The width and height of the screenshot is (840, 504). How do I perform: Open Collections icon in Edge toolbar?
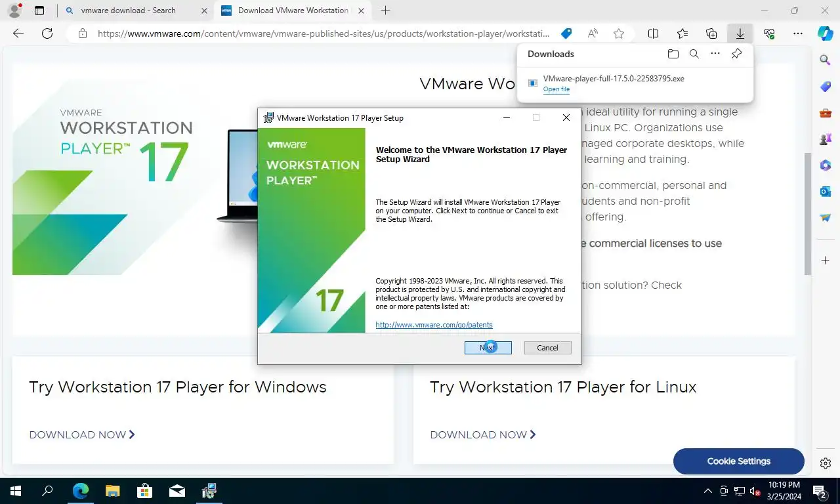click(711, 33)
